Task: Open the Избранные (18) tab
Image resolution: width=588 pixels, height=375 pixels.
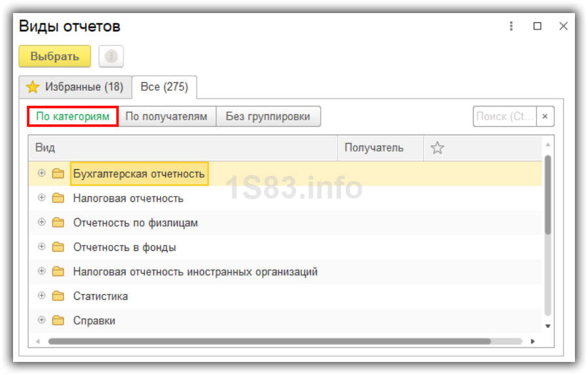Action: point(75,87)
